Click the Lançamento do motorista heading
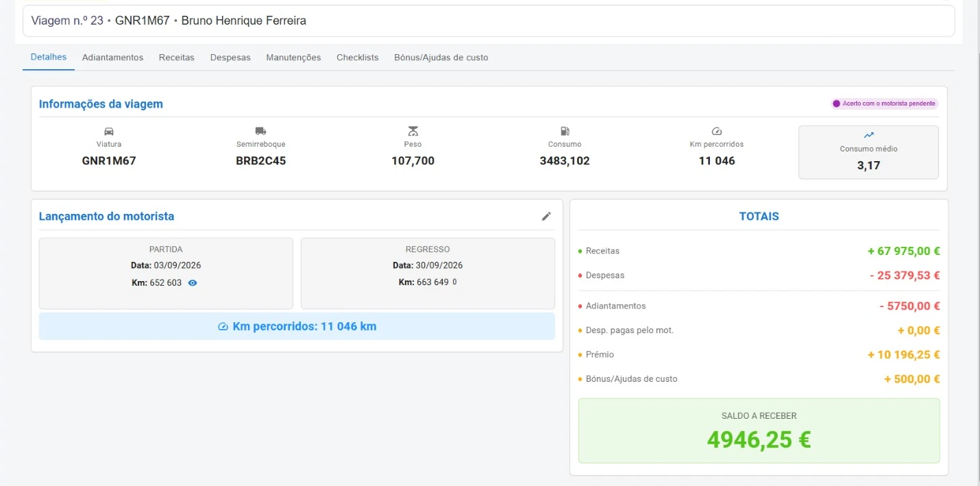 click(x=106, y=217)
